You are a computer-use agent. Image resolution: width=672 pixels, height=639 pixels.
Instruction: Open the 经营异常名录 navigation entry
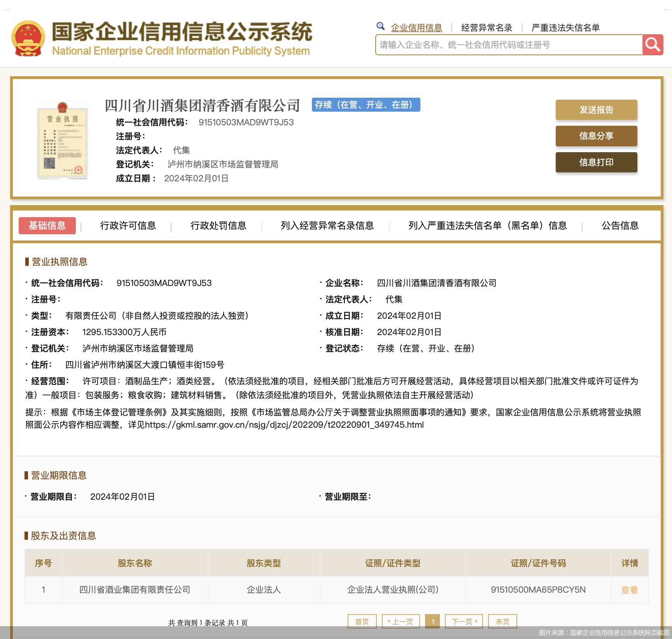486,28
